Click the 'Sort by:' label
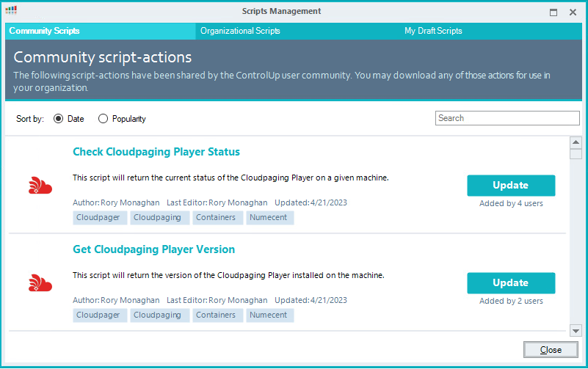This screenshot has height=369, width=588. point(30,119)
